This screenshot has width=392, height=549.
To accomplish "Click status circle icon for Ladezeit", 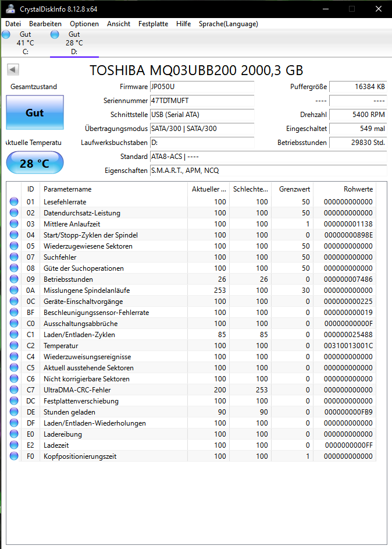I will [x=14, y=445].
